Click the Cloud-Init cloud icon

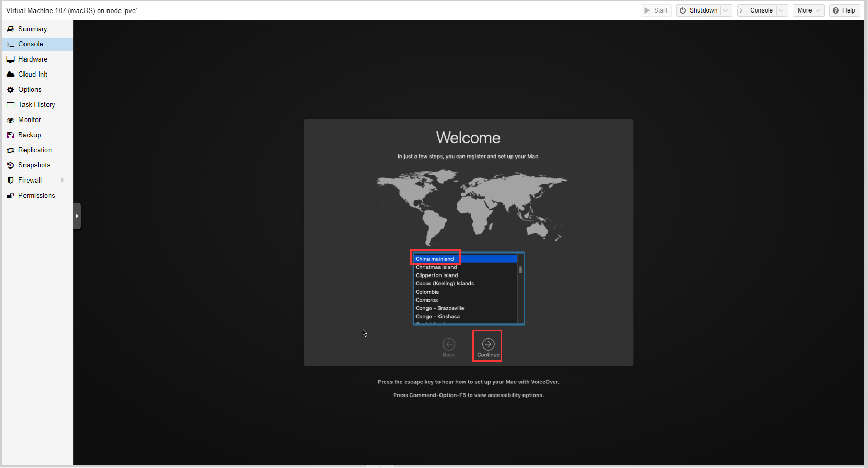tap(10, 75)
